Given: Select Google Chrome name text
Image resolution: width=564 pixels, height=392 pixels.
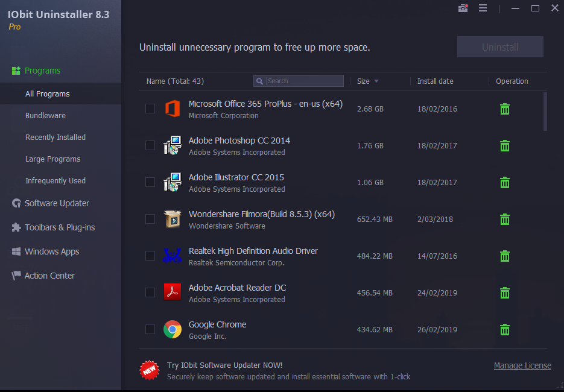Looking at the screenshot, I should (x=217, y=324).
